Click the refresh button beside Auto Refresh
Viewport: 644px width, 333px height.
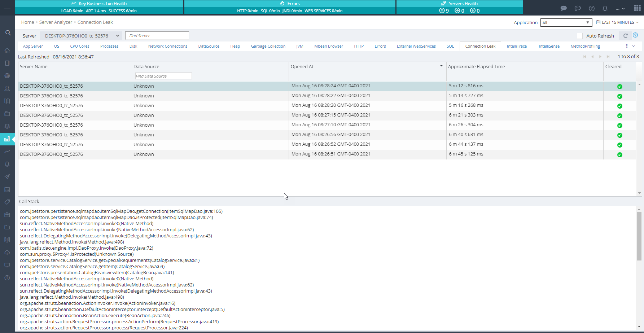point(625,36)
